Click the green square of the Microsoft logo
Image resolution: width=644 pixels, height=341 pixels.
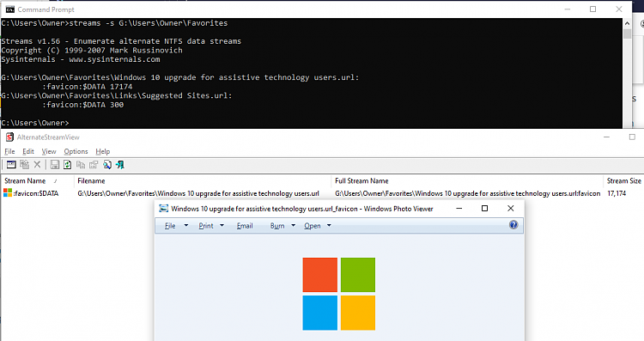[x=358, y=275]
